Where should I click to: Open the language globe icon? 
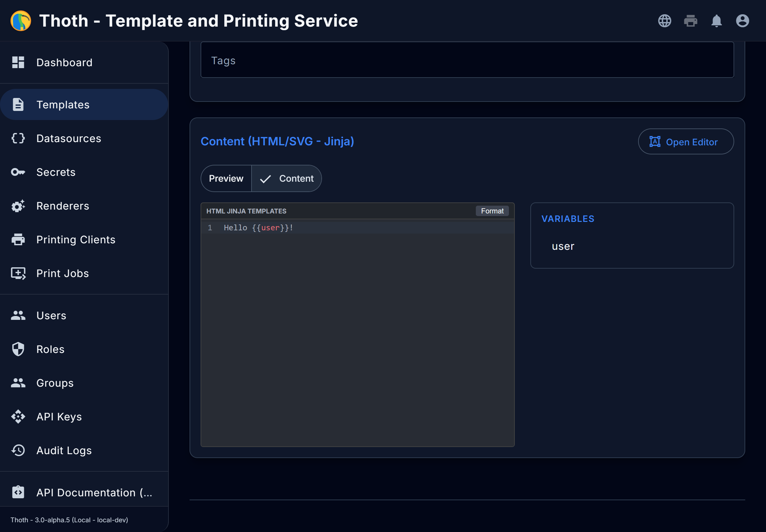[x=664, y=21]
